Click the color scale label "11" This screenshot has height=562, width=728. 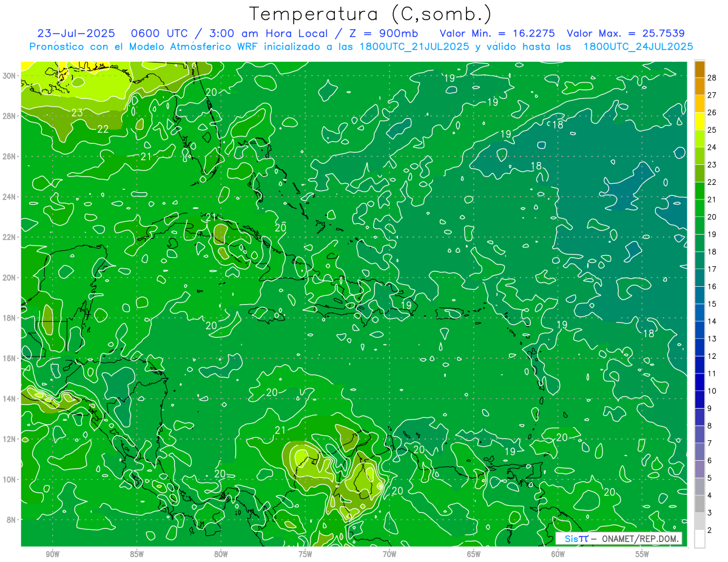(712, 373)
